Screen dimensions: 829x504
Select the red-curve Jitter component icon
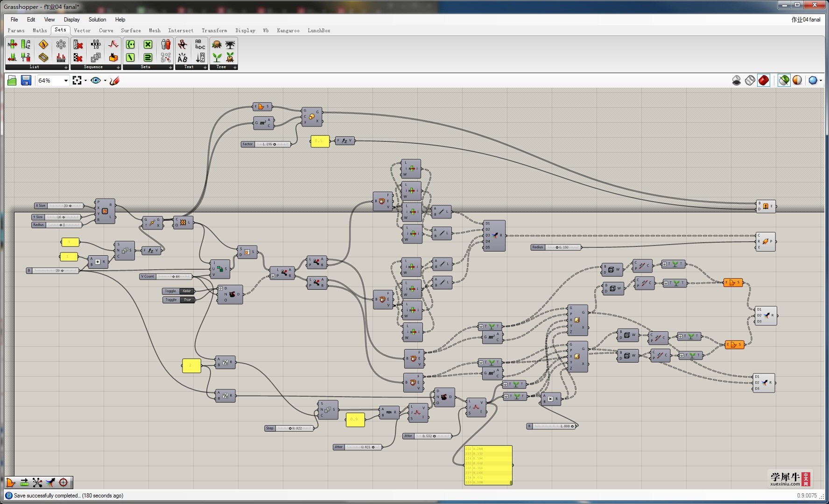(x=113, y=44)
